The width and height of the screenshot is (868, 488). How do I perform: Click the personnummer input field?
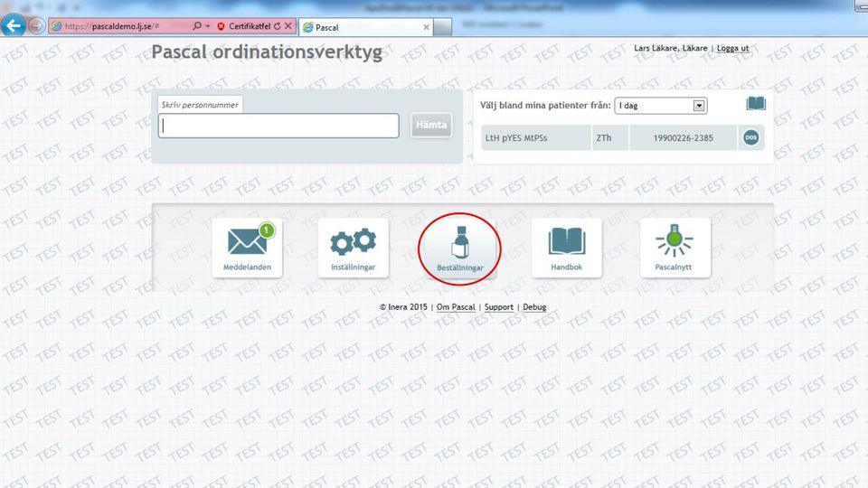coord(278,126)
